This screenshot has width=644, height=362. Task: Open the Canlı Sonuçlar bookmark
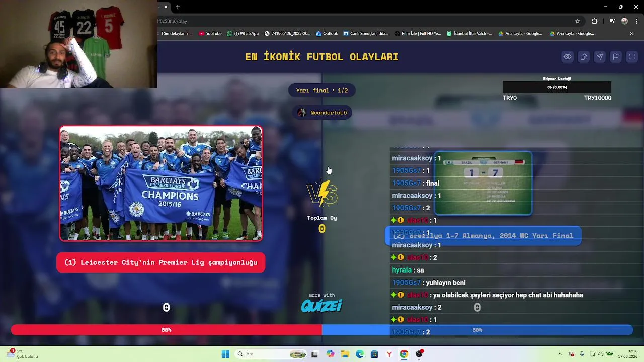(366, 34)
